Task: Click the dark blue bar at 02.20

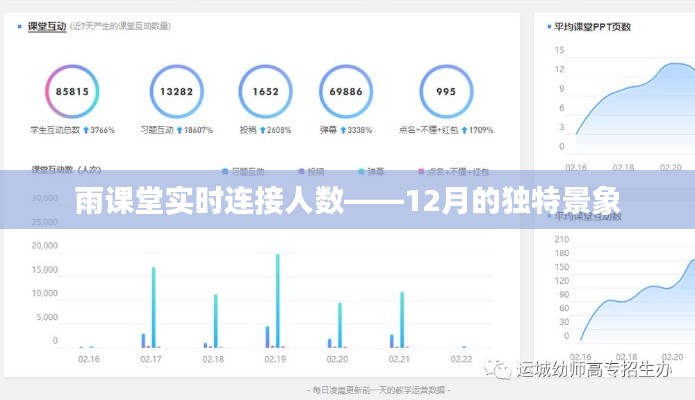Action: (x=329, y=343)
